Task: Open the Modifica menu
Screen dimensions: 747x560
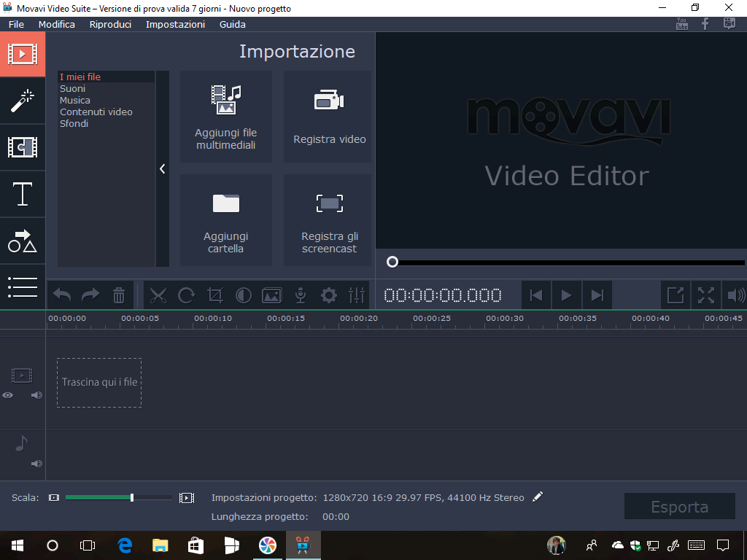Action: (x=57, y=24)
